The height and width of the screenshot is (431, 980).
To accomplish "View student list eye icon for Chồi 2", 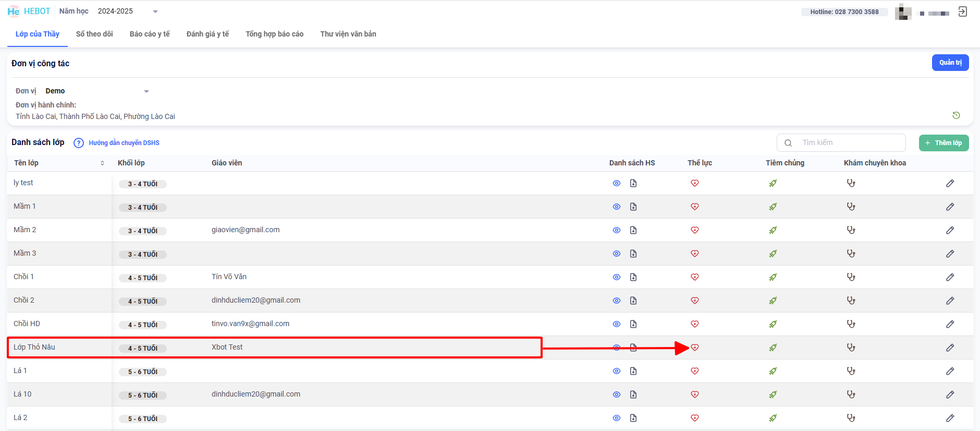I will pyautogui.click(x=617, y=301).
